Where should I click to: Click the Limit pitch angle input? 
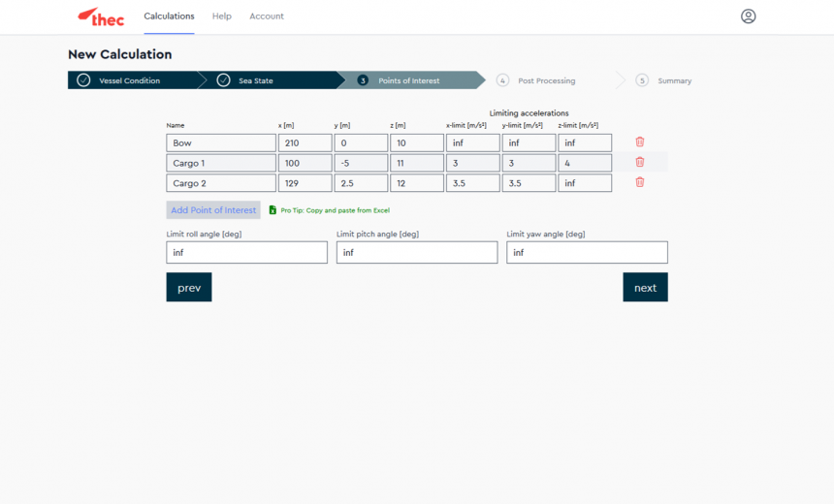pos(416,253)
